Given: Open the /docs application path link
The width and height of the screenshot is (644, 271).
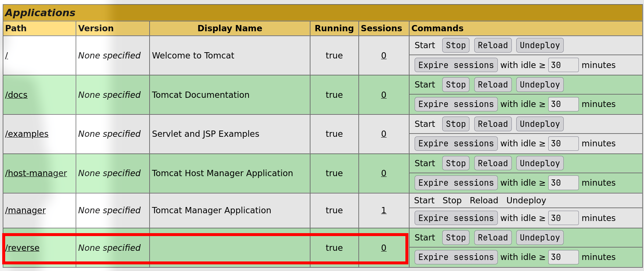Looking at the screenshot, I should tap(16, 95).
